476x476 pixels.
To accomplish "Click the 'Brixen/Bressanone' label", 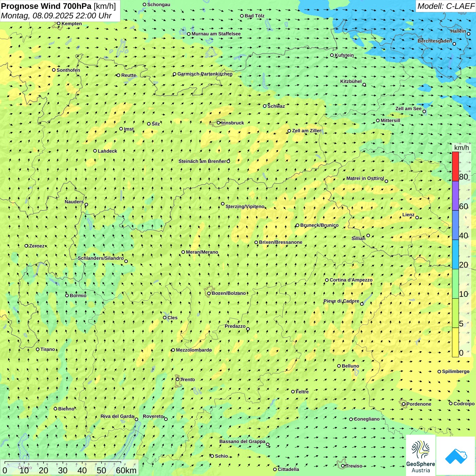I will click(x=280, y=242).
